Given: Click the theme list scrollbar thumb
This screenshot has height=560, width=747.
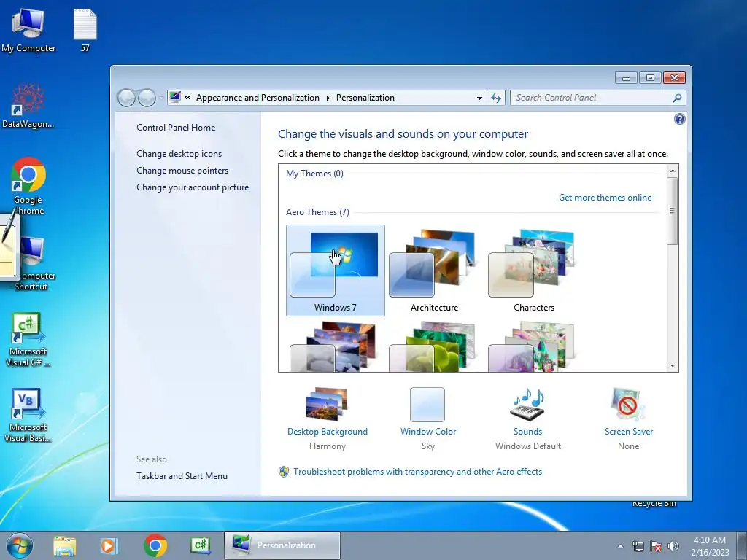Looking at the screenshot, I should pyautogui.click(x=673, y=211).
